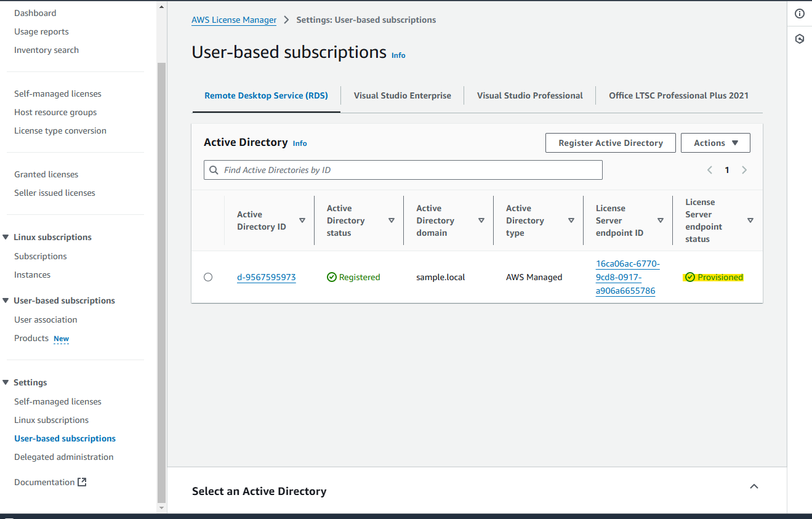
Task: Switch to Office LTSC Professional Plus 2021 tab
Action: 678,95
